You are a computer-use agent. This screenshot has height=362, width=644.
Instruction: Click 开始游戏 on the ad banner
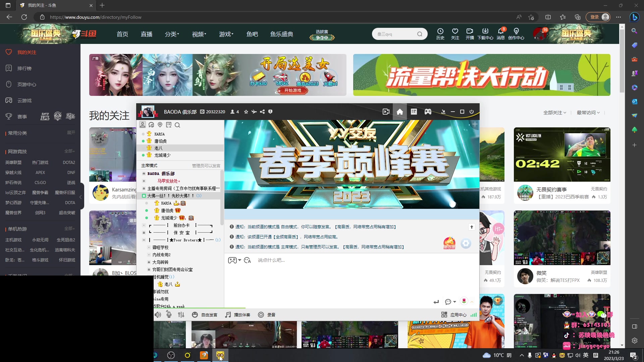(293, 90)
